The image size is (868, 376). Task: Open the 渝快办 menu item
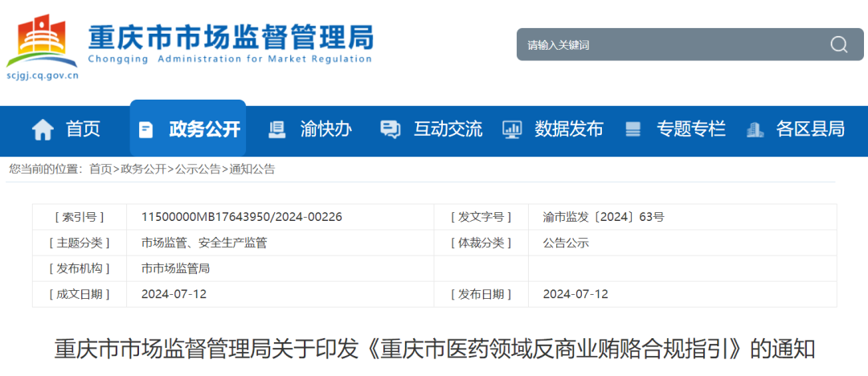[325, 129]
